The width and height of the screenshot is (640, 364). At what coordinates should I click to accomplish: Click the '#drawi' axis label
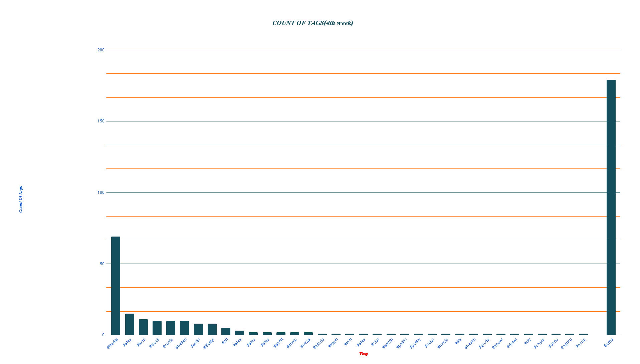[x=512, y=343]
